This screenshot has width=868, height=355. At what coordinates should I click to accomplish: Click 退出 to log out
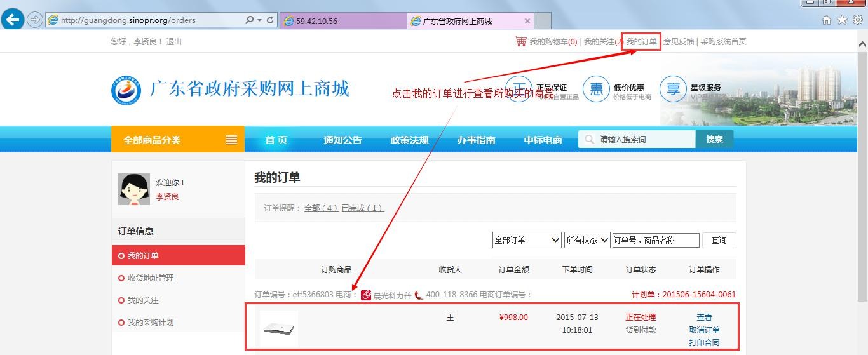point(174,42)
